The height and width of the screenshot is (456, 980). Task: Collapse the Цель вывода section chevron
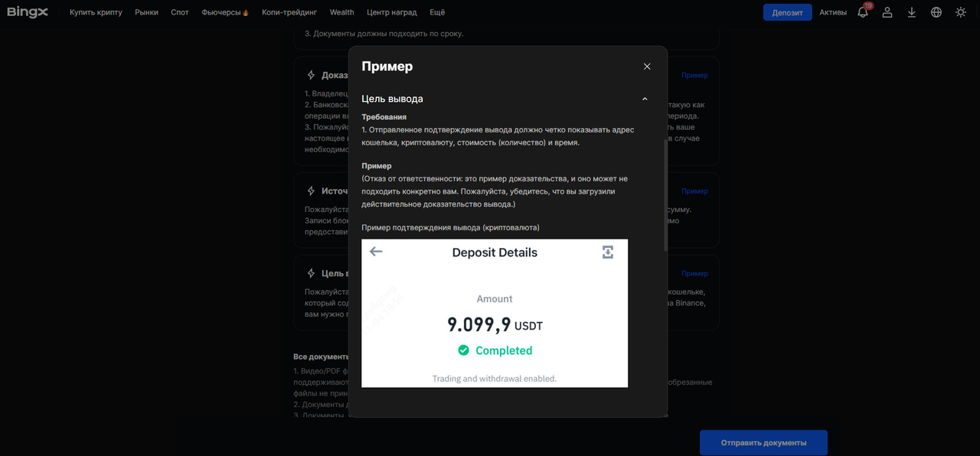(645, 99)
